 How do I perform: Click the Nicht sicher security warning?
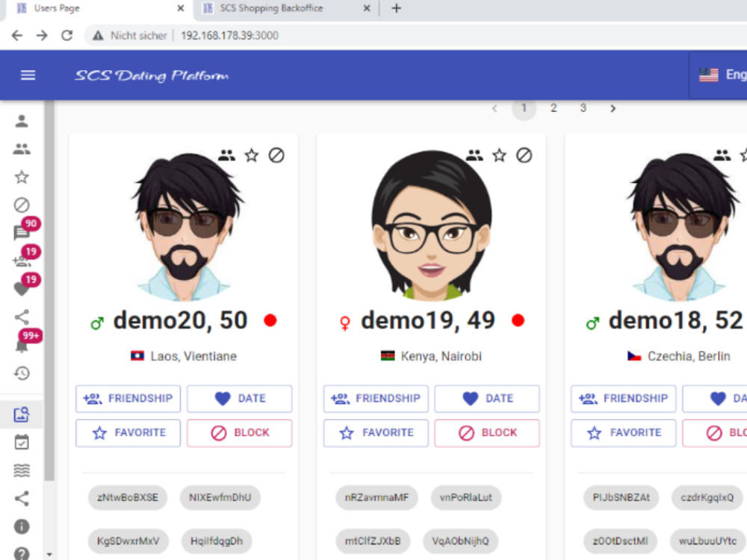(x=131, y=36)
